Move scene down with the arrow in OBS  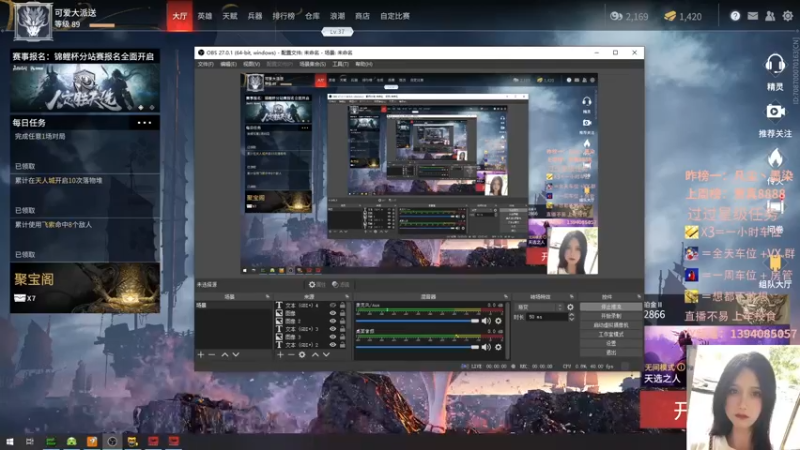[236, 355]
